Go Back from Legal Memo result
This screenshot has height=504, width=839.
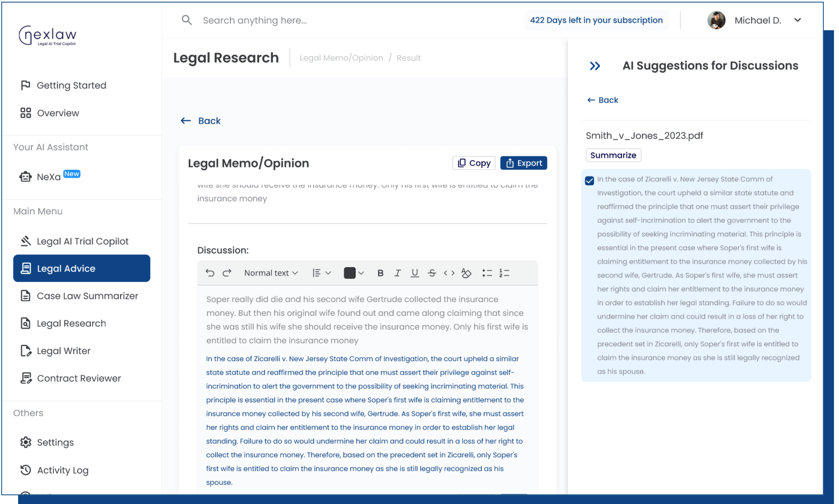200,121
